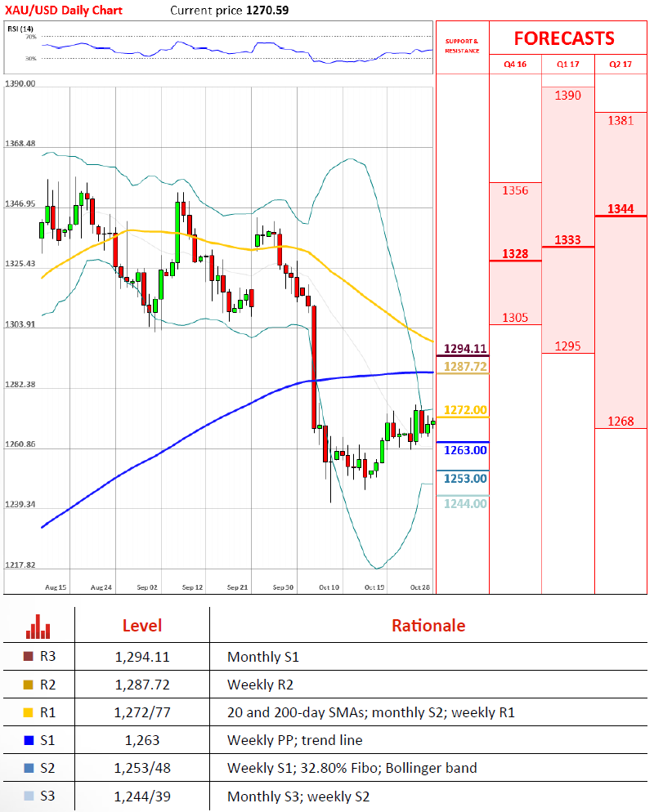Click the Monthly S3; weekly S2 rationale

(x=298, y=796)
